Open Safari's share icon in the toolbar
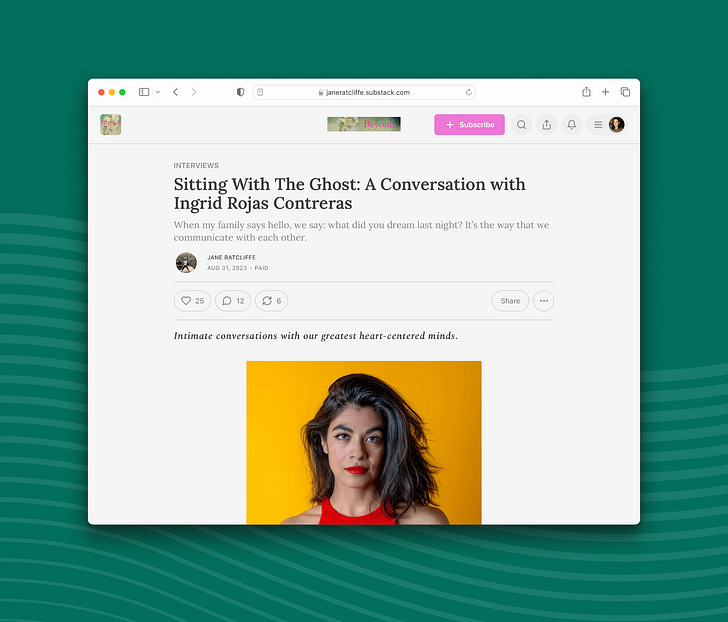Viewport: 728px width, 622px height. 586,92
